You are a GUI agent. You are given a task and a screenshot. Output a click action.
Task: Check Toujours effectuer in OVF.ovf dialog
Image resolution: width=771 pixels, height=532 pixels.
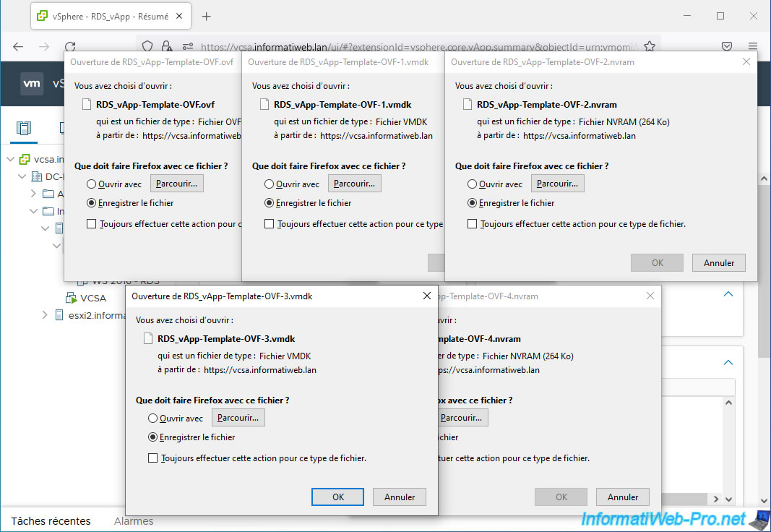[x=91, y=224]
